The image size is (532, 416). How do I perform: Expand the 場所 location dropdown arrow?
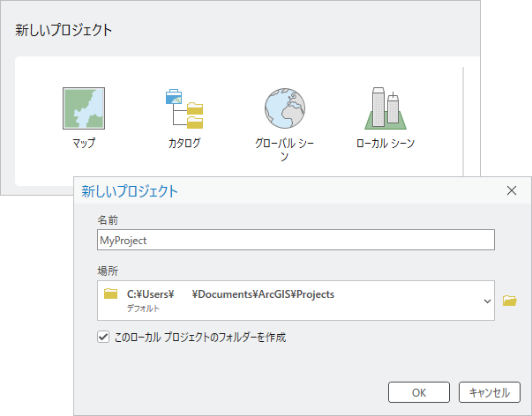487,301
